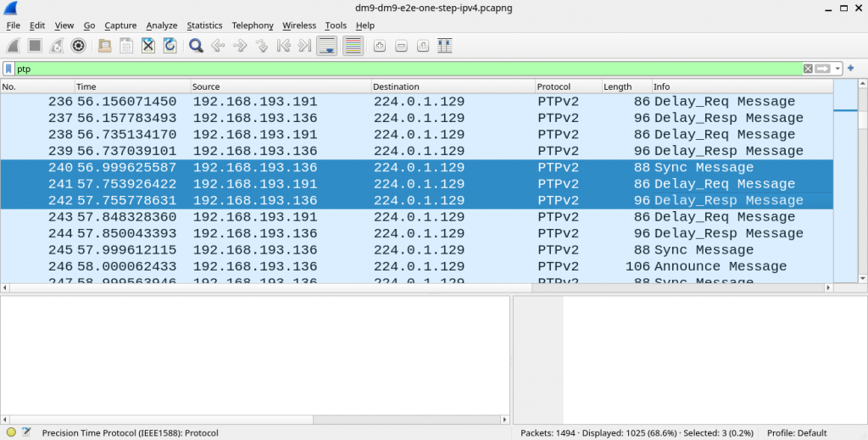
Task: Restart the current capture
Action: [57, 46]
